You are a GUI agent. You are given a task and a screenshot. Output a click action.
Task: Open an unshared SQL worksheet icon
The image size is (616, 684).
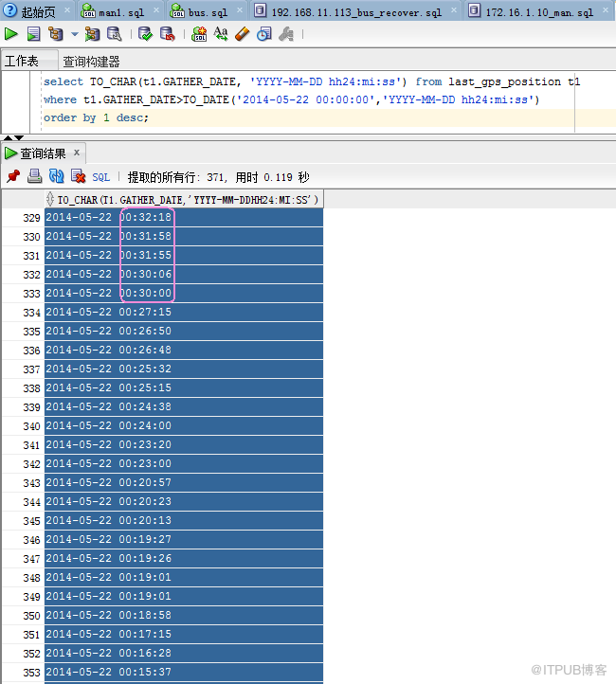(199, 33)
